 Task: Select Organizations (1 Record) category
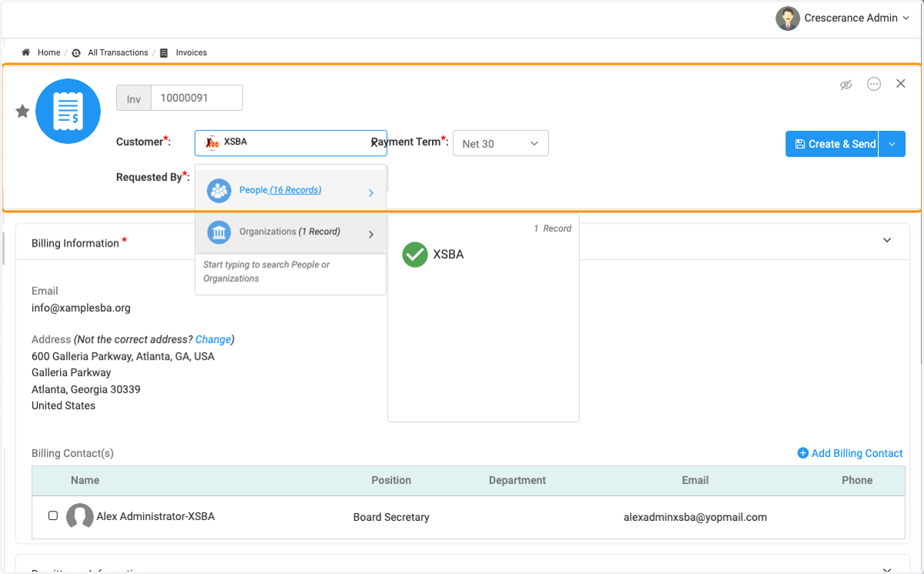pos(290,232)
